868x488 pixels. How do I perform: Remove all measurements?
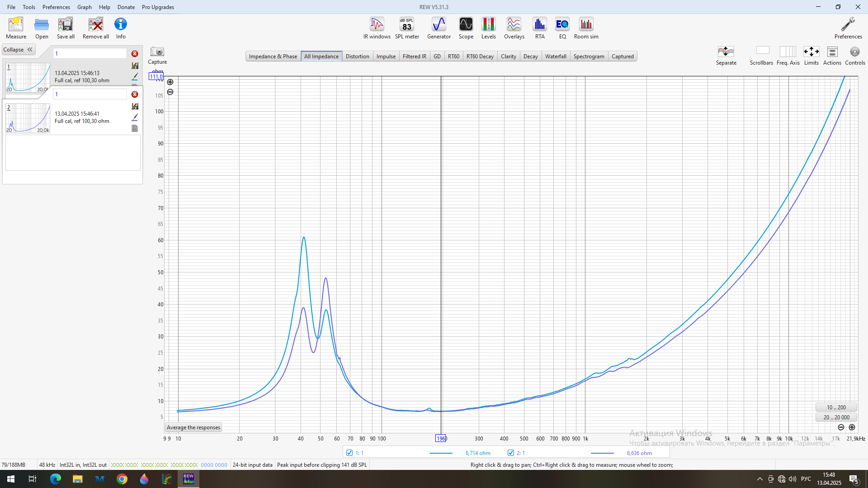(96, 28)
